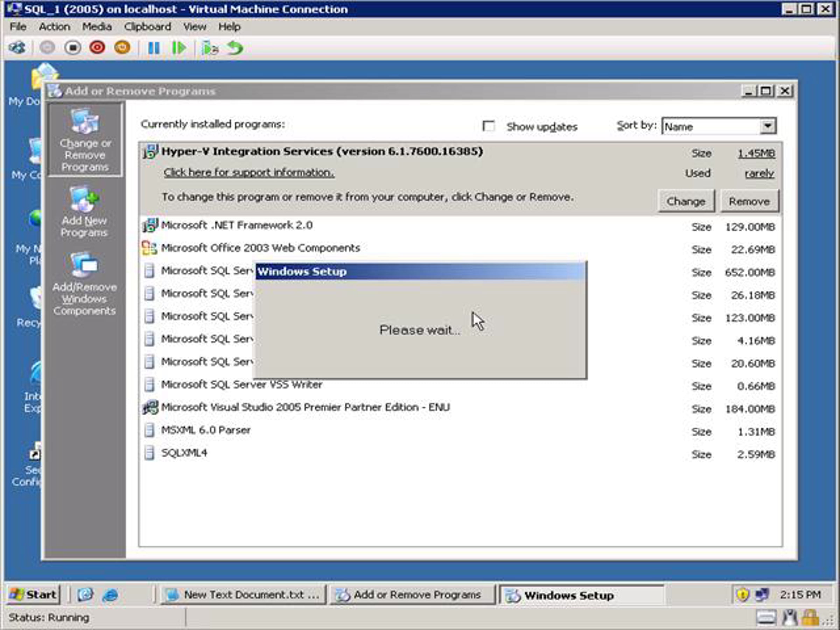The image size is (840, 630).
Task: Click the Ctrl+Alt+Del toolbar icon
Action: pyautogui.click(x=17, y=48)
